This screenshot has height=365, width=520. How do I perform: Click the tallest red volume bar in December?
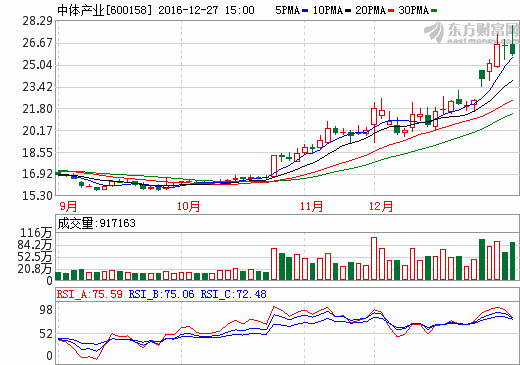[x=374, y=259]
